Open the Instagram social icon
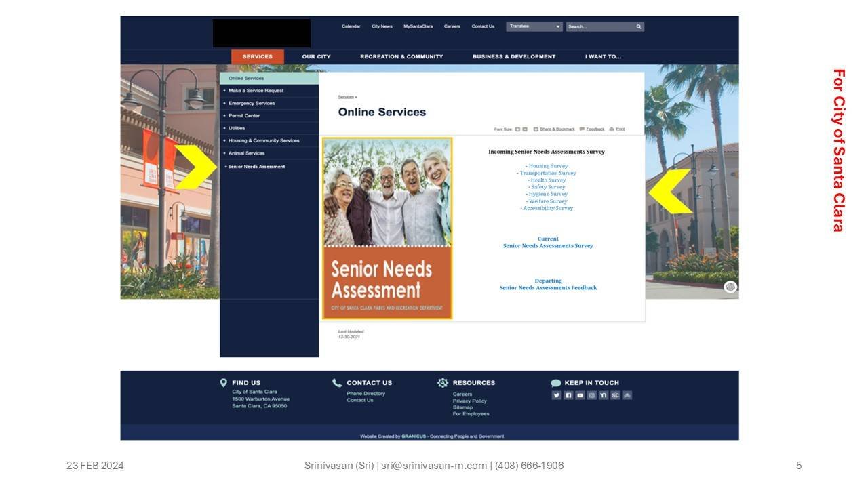Image resolution: width=868 pixels, height=488 pixels. coord(591,395)
